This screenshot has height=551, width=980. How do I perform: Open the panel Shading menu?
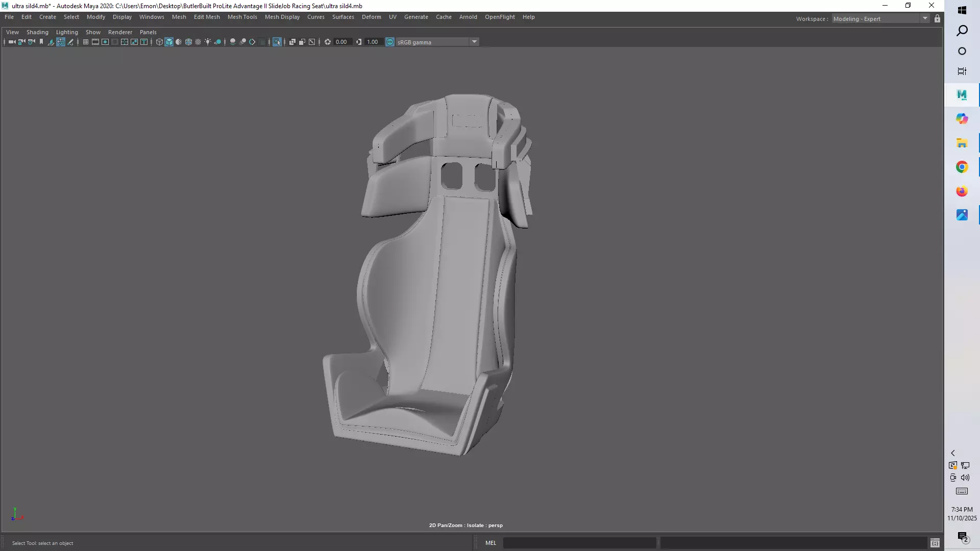pos(37,32)
